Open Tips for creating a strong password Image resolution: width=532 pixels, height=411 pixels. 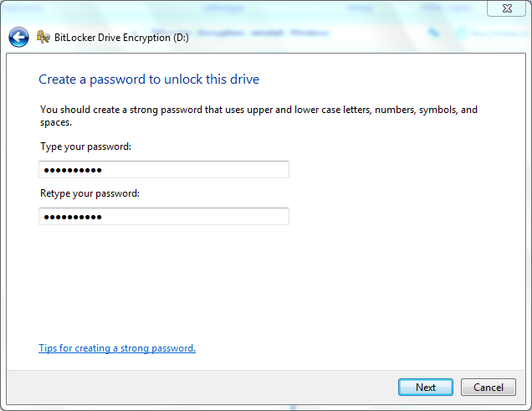point(117,348)
